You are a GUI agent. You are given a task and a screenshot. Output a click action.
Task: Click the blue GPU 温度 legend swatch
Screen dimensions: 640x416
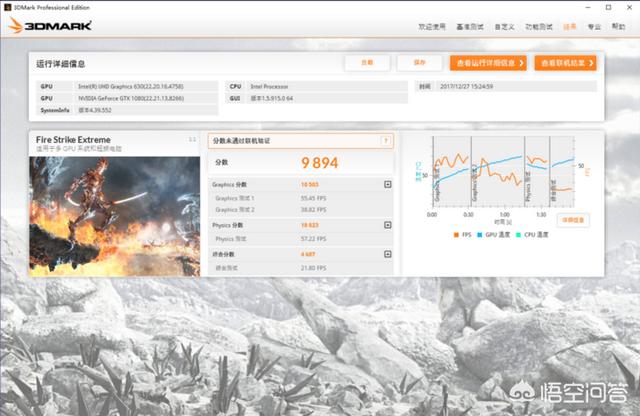point(480,235)
